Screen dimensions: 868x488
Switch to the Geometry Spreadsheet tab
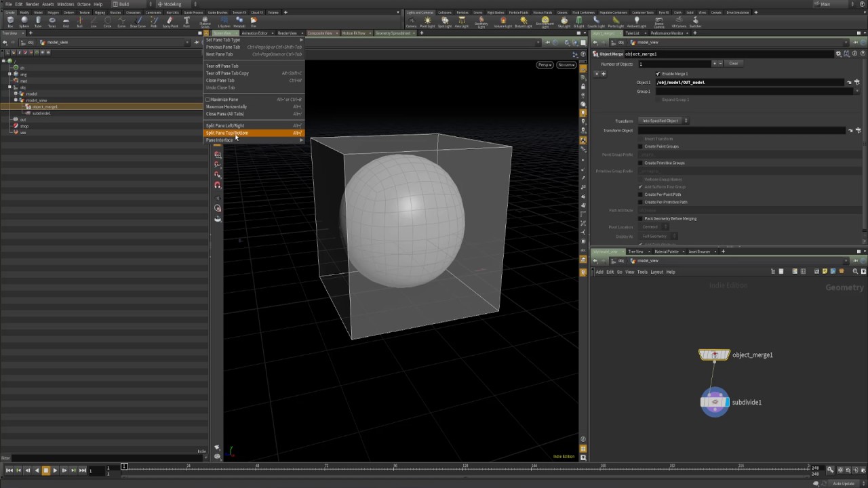coord(393,33)
